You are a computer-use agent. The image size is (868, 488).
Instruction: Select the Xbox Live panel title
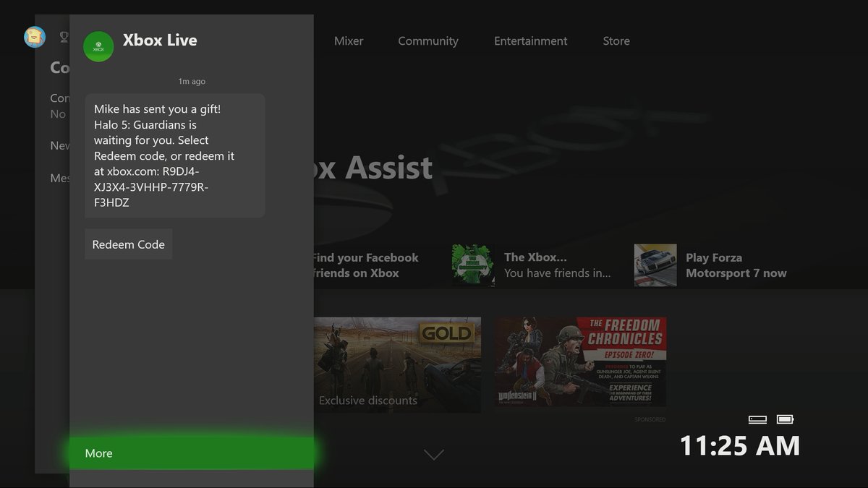pos(160,40)
